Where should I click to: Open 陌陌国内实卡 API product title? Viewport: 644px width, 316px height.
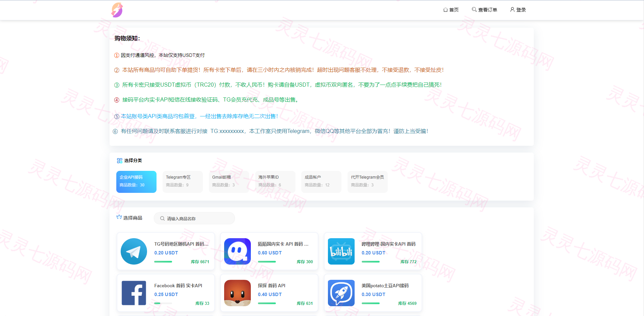tap(283, 244)
